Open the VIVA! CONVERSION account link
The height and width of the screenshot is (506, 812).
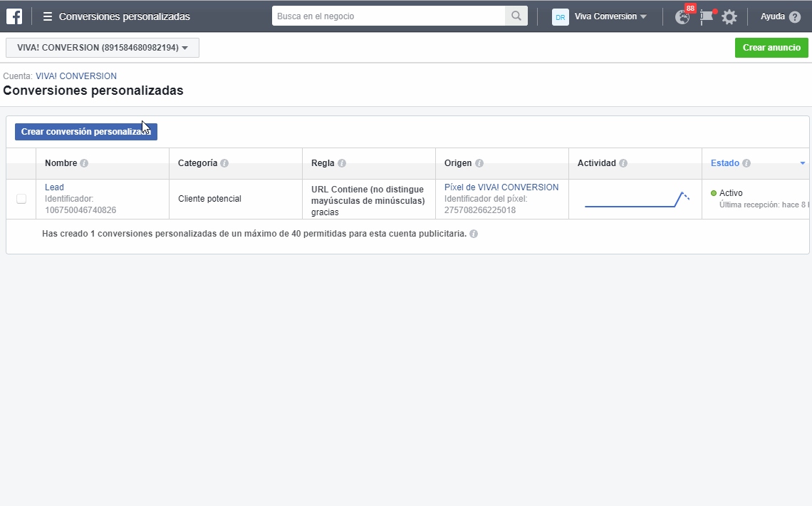(76, 76)
